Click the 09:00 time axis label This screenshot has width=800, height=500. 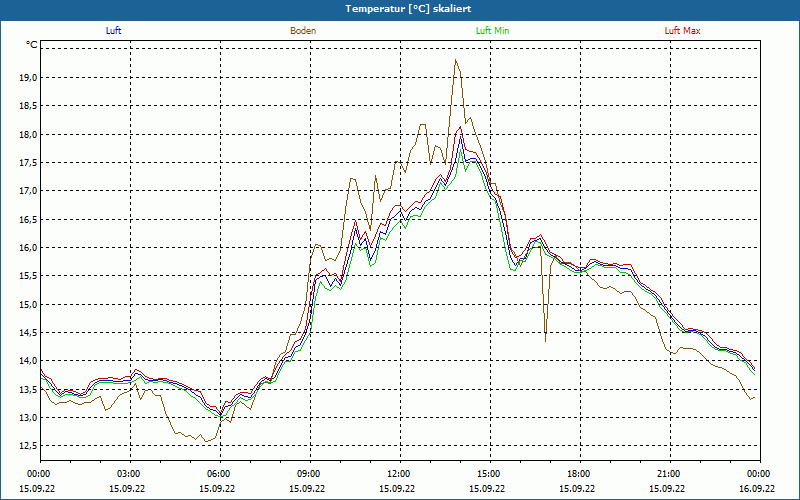pos(310,474)
